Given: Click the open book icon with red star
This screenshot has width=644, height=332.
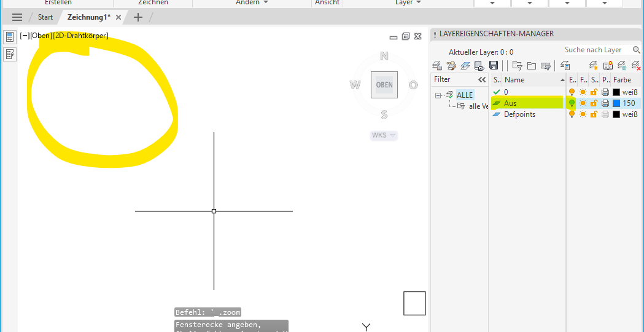Looking at the screenshot, I should pos(608,65).
